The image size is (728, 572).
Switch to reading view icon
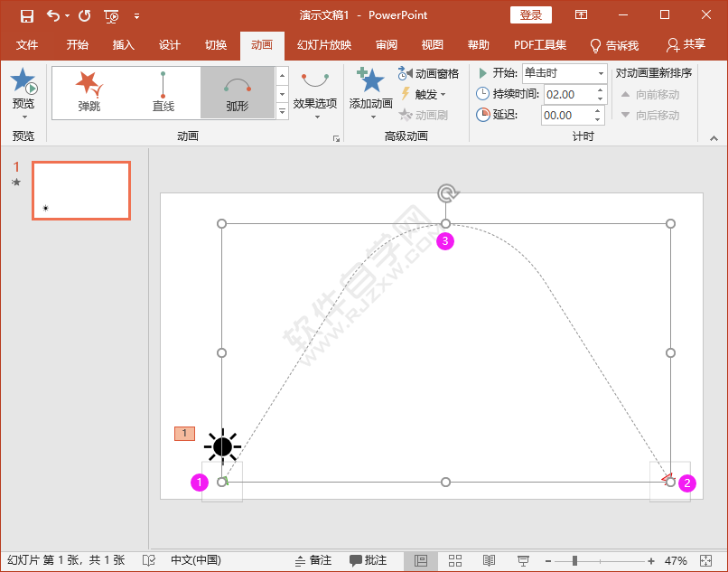point(489,560)
